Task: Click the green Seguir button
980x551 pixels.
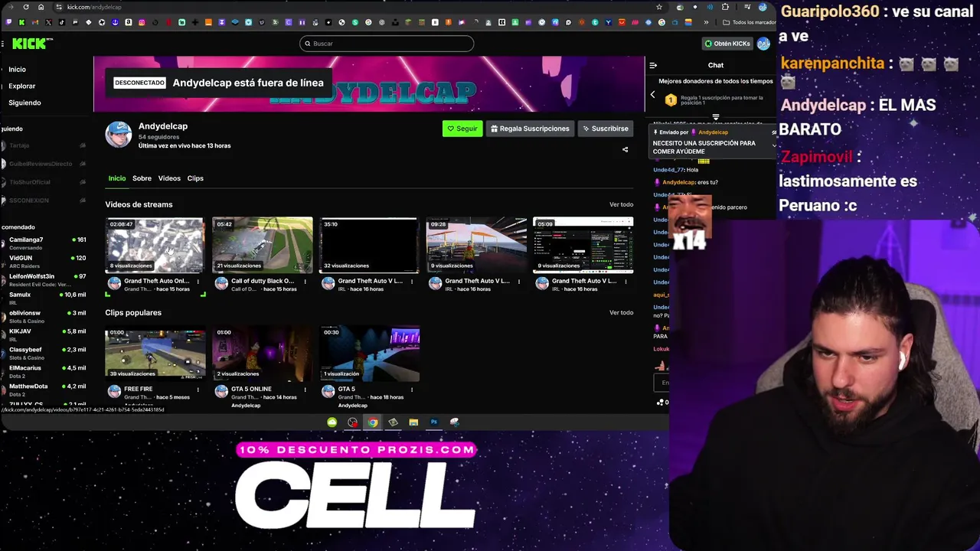Action: coord(462,129)
